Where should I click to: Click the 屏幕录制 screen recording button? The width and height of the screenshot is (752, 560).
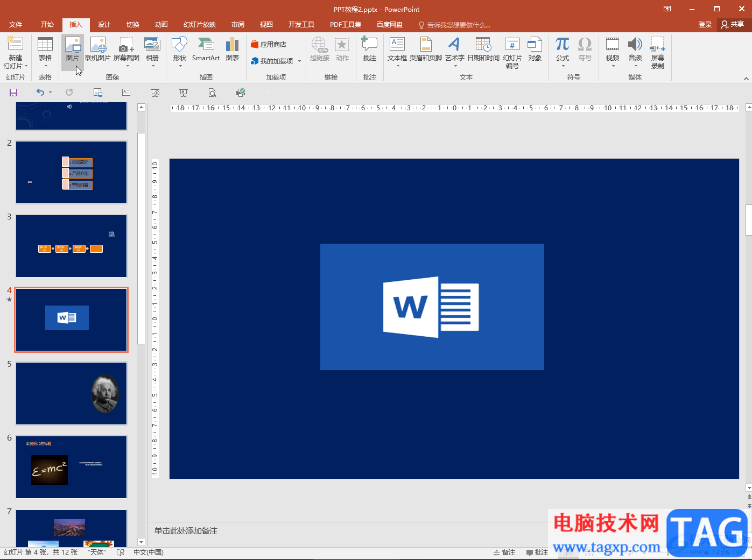pyautogui.click(x=658, y=53)
